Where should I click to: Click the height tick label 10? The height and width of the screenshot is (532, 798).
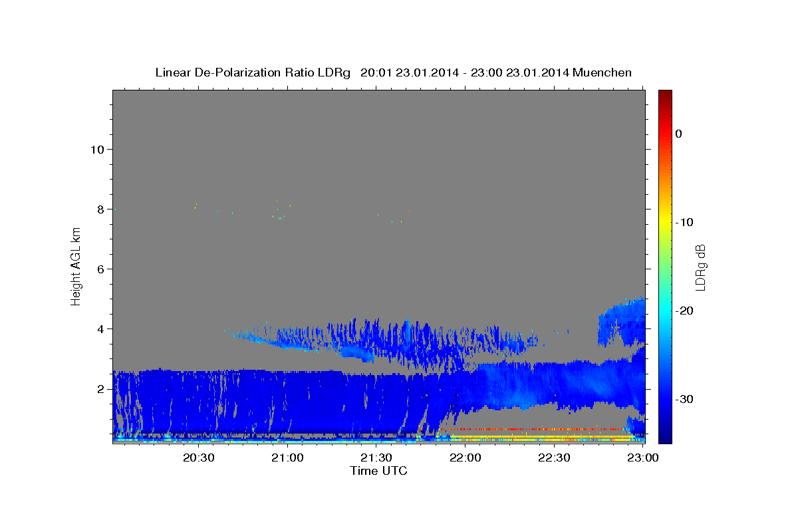[x=99, y=149]
